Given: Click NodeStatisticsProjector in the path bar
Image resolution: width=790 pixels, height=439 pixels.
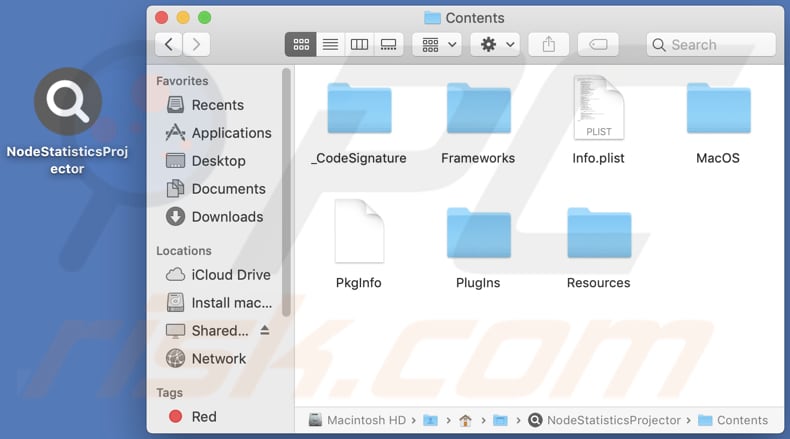Looking at the screenshot, I should pos(605,420).
